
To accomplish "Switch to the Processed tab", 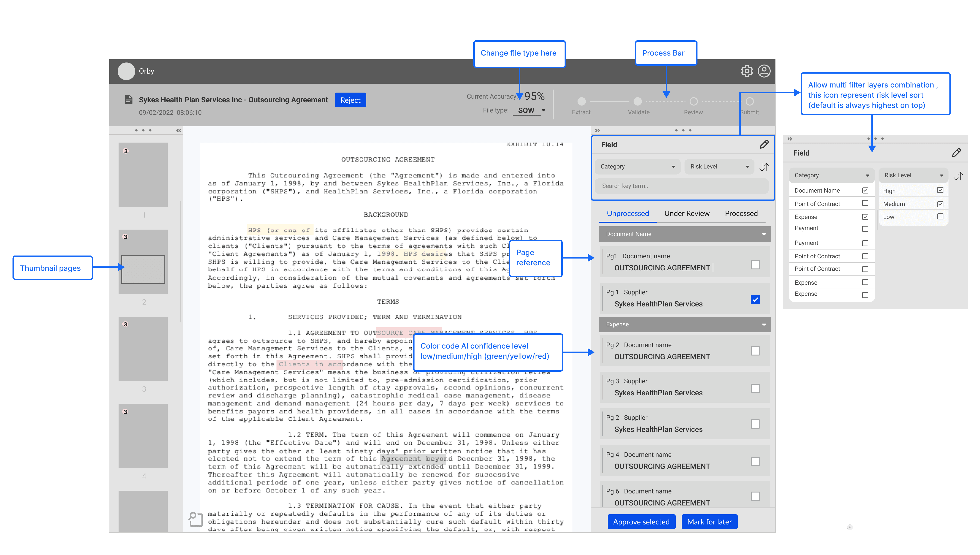I will point(741,213).
